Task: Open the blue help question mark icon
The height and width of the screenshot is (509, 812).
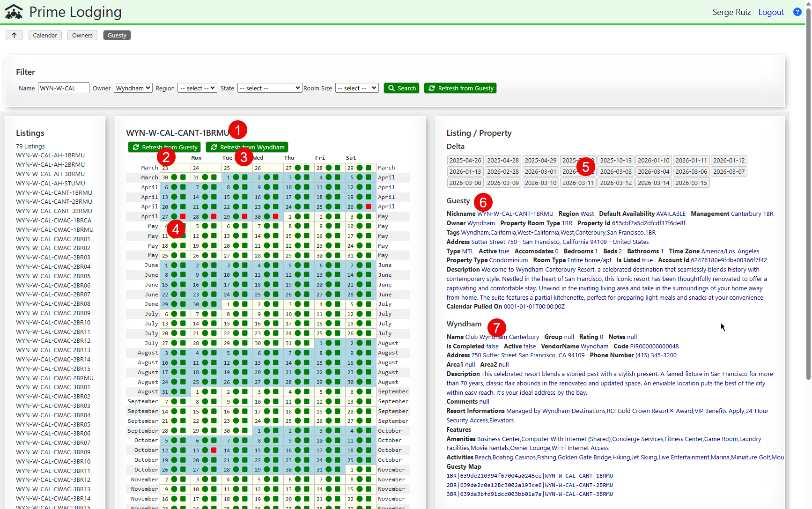Action: click(x=797, y=12)
